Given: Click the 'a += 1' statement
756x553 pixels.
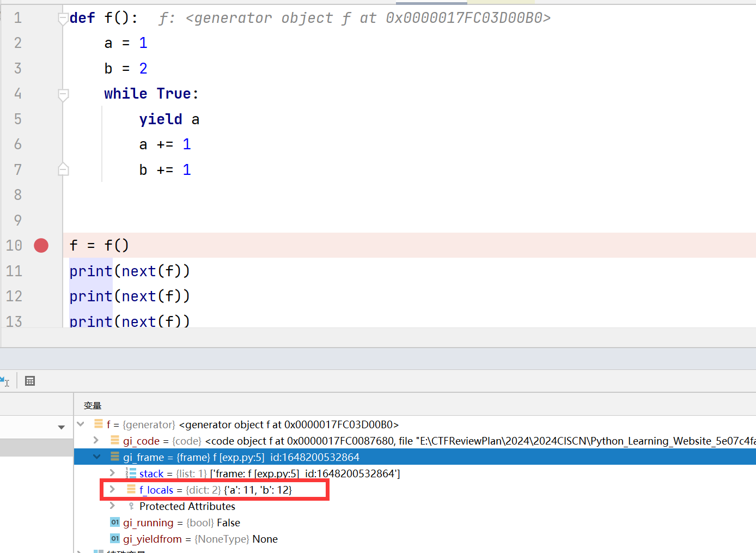Looking at the screenshot, I should pos(165,144).
